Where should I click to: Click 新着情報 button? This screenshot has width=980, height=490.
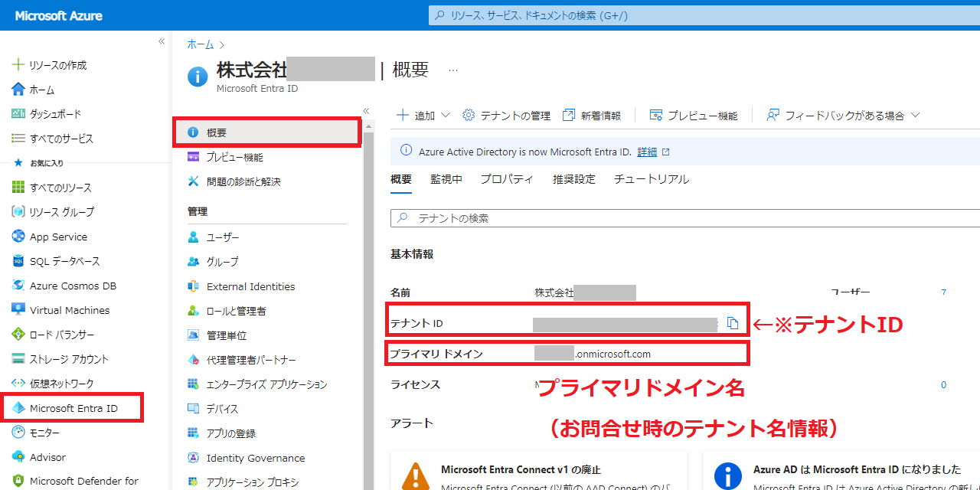[x=592, y=116]
